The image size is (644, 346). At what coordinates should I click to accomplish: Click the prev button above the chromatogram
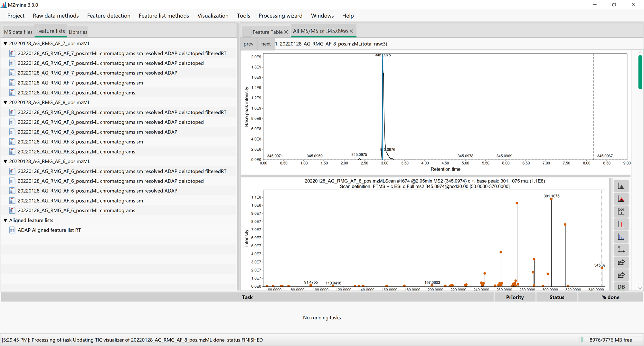pos(248,44)
